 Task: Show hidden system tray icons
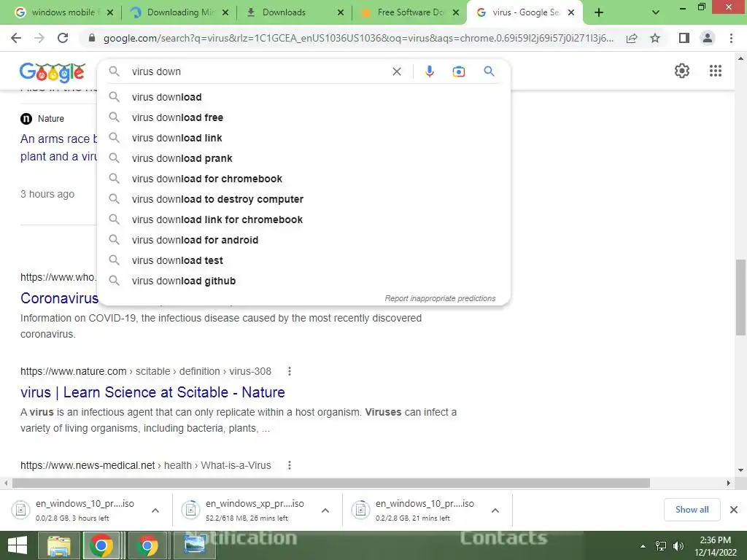tap(643, 546)
